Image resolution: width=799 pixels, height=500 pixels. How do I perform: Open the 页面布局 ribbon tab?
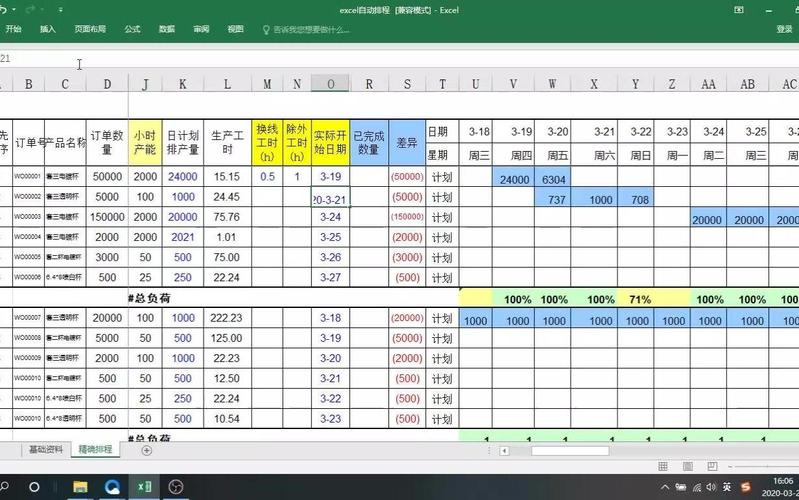pos(90,29)
